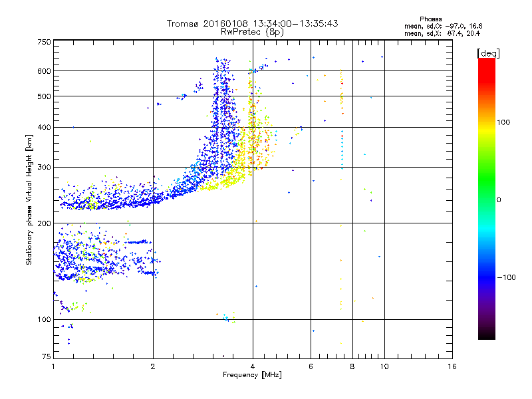
Task: Click the x-axis tick label '2'
Action: tap(153, 366)
